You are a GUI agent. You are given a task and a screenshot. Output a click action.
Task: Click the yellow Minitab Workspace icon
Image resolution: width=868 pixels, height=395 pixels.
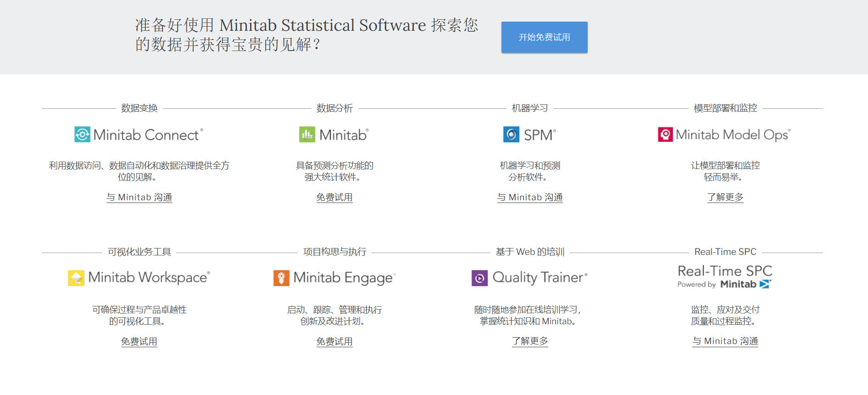76,278
